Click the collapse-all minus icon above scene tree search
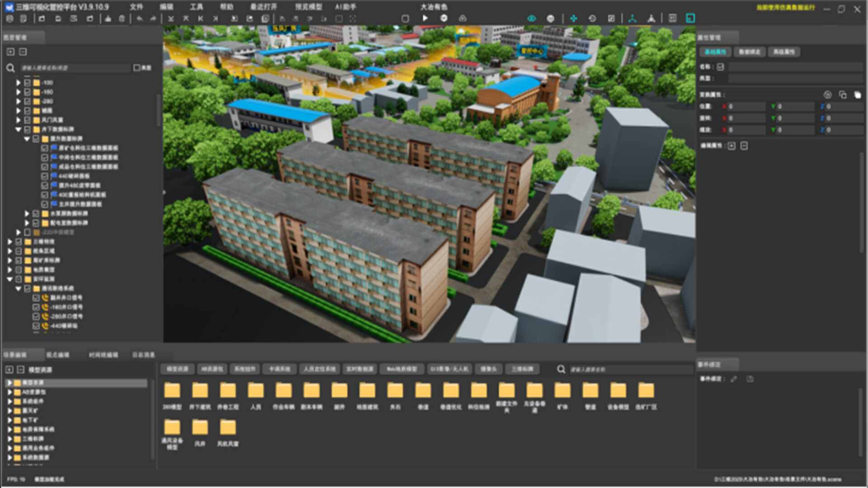868x488 pixels. click(23, 52)
